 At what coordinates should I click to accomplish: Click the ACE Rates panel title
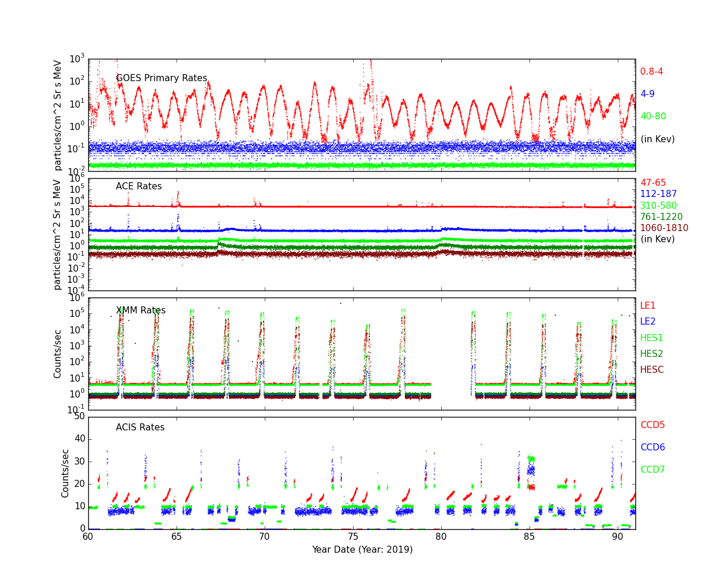[139, 186]
